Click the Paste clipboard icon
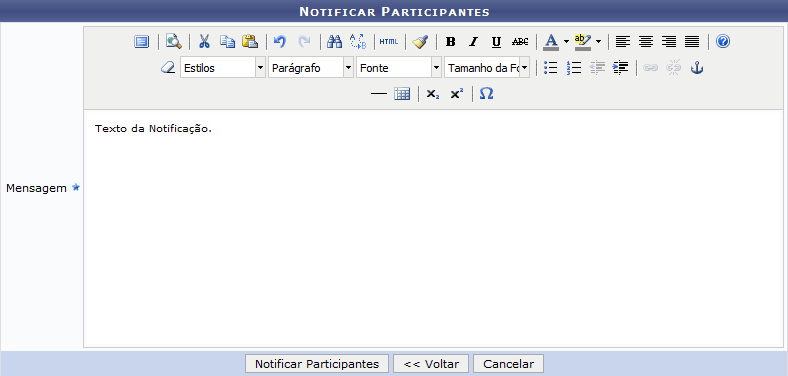Screen dimensions: 788x376 pyautogui.click(x=250, y=42)
